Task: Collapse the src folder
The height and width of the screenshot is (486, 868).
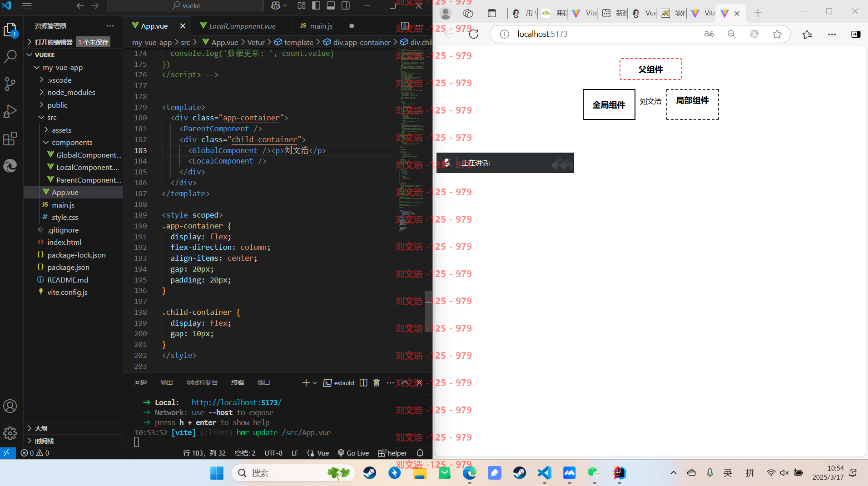Action: point(73,117)
